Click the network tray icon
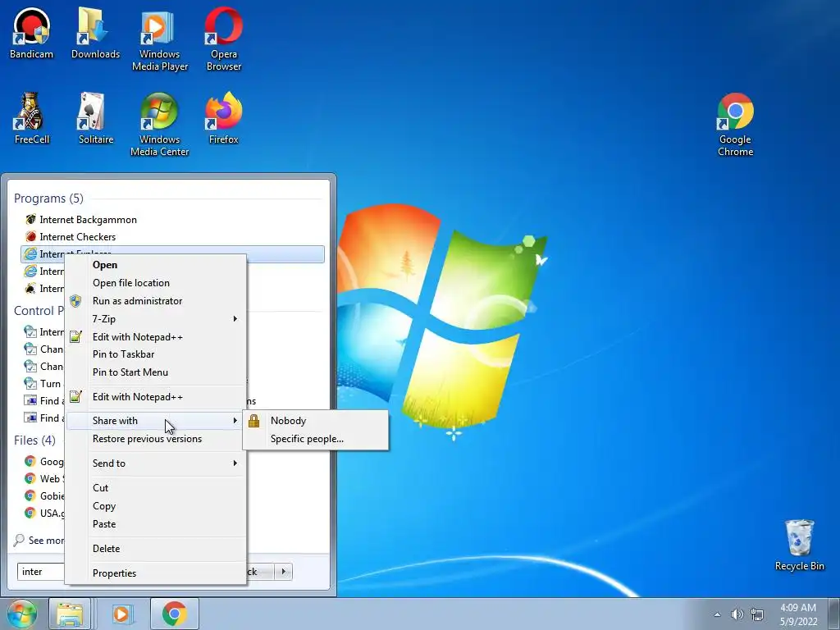The image size is (840, 630). click(756, 614)
